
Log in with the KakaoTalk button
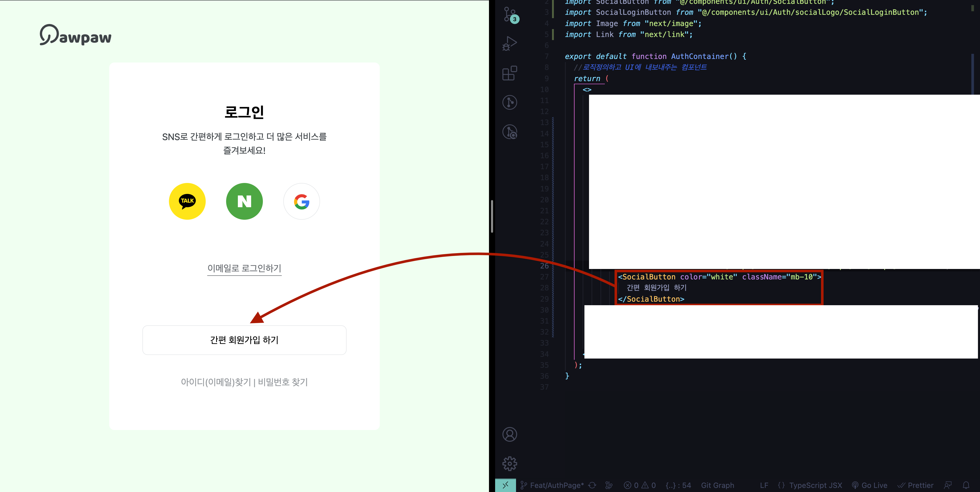click(187, 201)
